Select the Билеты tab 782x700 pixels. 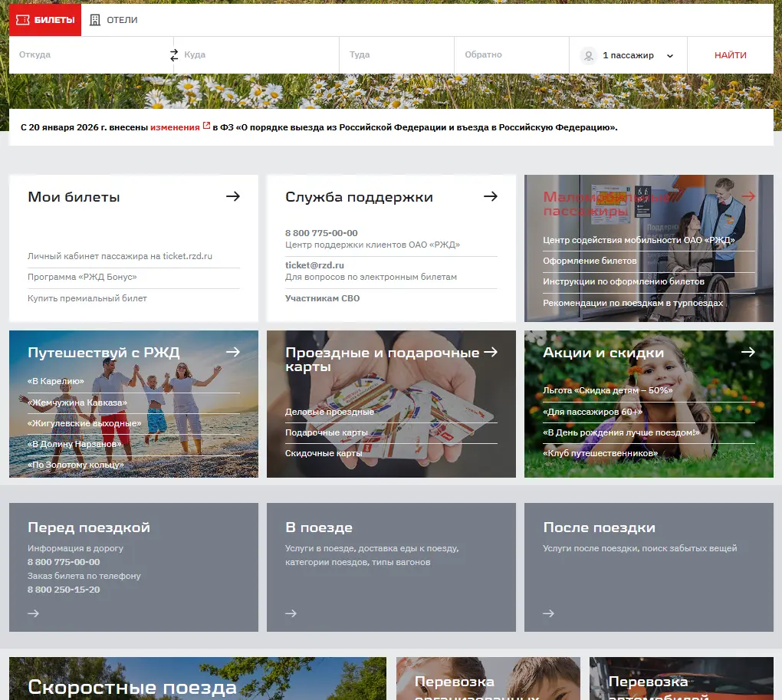45,20
